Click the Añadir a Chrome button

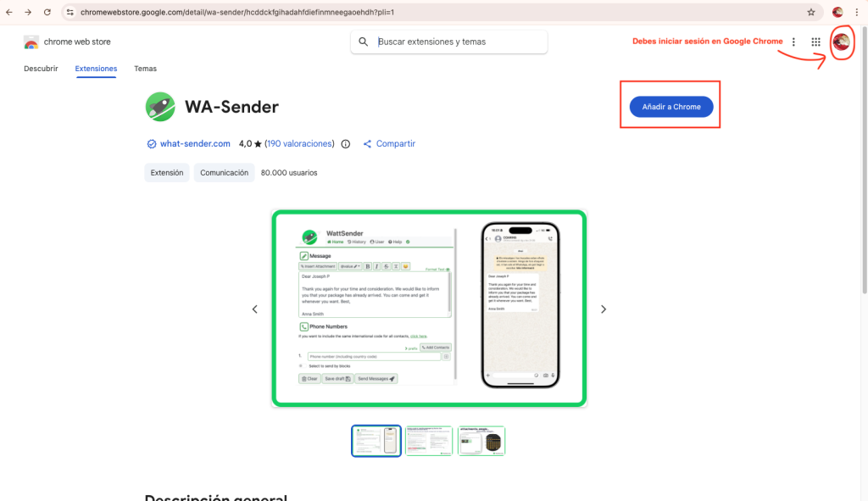point(671,107)
